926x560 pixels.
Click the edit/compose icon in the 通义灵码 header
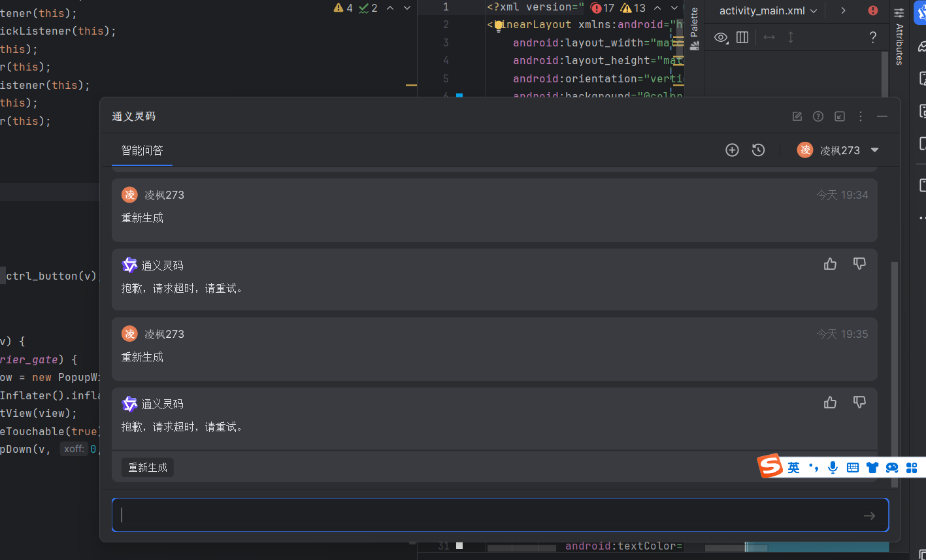797,116
